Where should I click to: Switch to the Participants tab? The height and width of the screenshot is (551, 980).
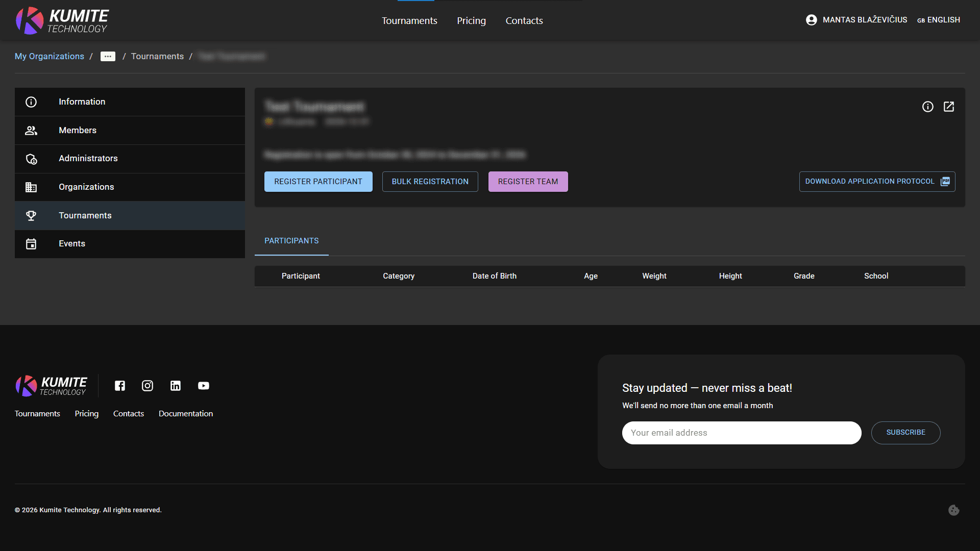(x=291, y=240)
